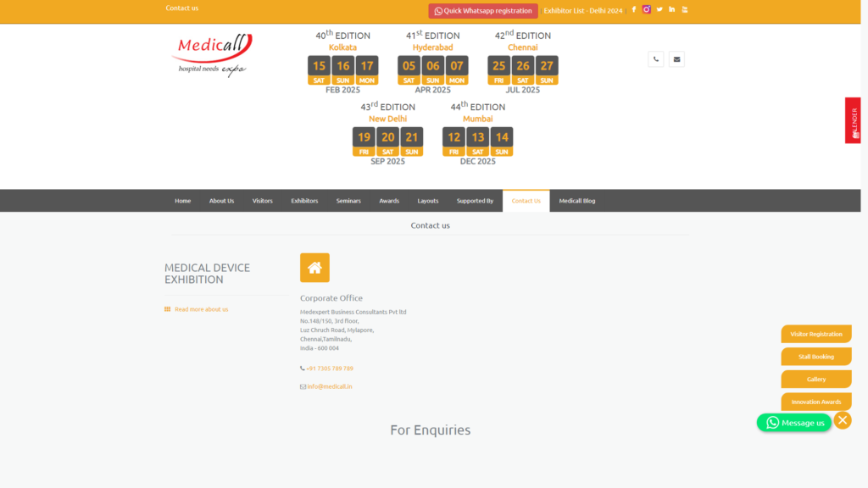Open the YouTube icon in top bar
This screenshot has height=488, width=868.
(685, 9)
